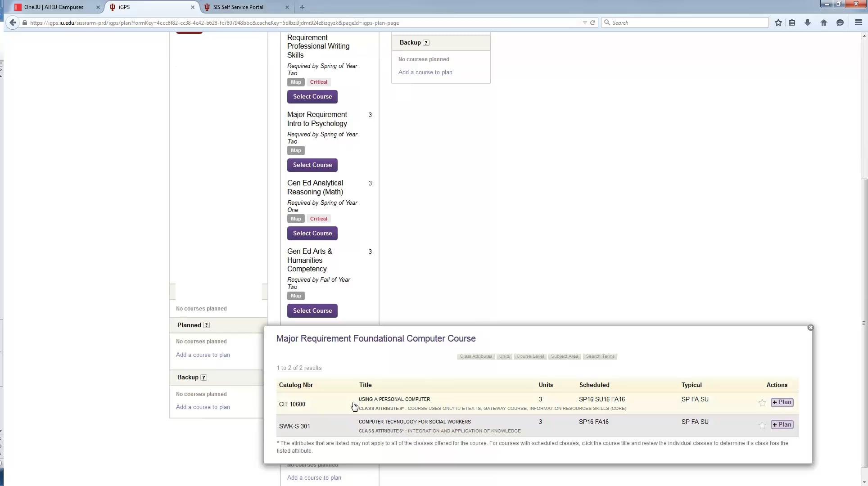Viewport: 868px width, 486px height.
Task: Select Course for Intro to Psychology requirement
Action: 312,165
